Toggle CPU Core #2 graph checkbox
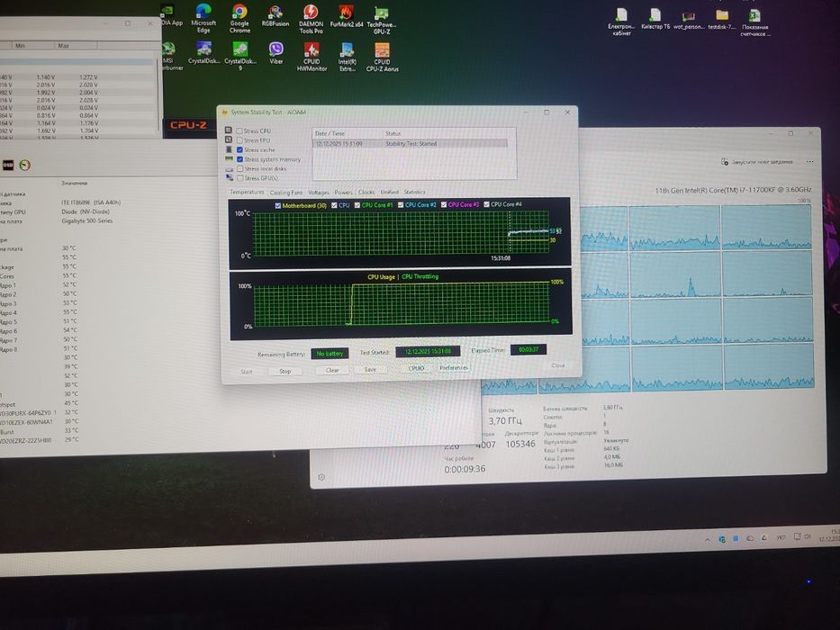The height and width of the screenshot is (630, 840). pos(400,205)
